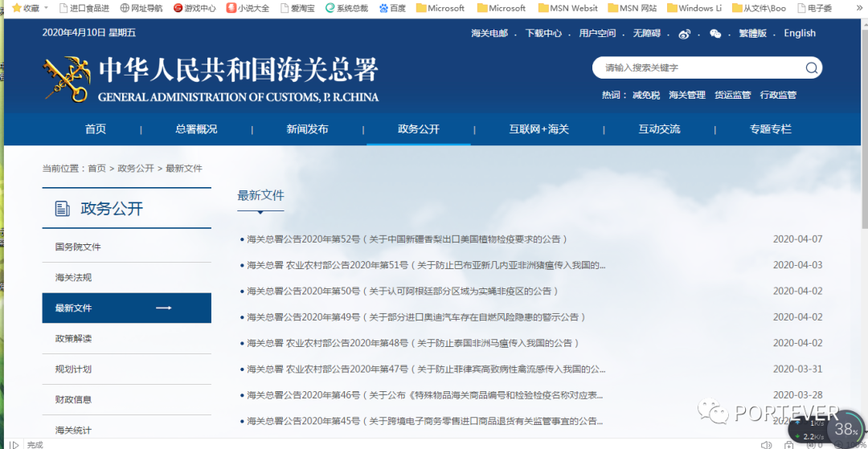Open 下载中心 link in header

coord(543,33)
